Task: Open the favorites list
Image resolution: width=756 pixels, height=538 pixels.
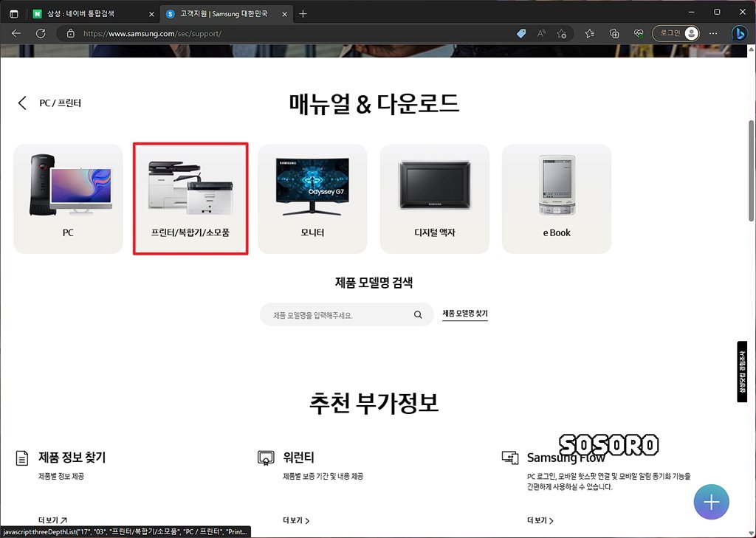Action: coord(590,34)
